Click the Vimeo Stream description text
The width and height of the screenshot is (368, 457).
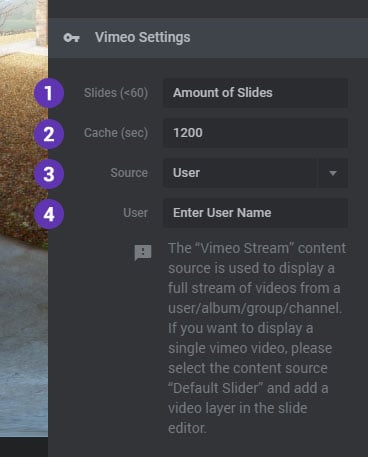257,338
